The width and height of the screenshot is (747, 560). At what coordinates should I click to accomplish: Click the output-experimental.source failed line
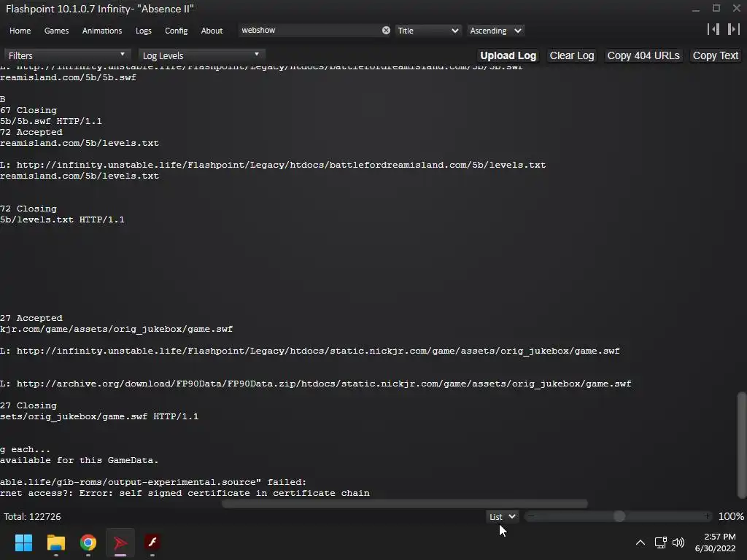(153, 483)
